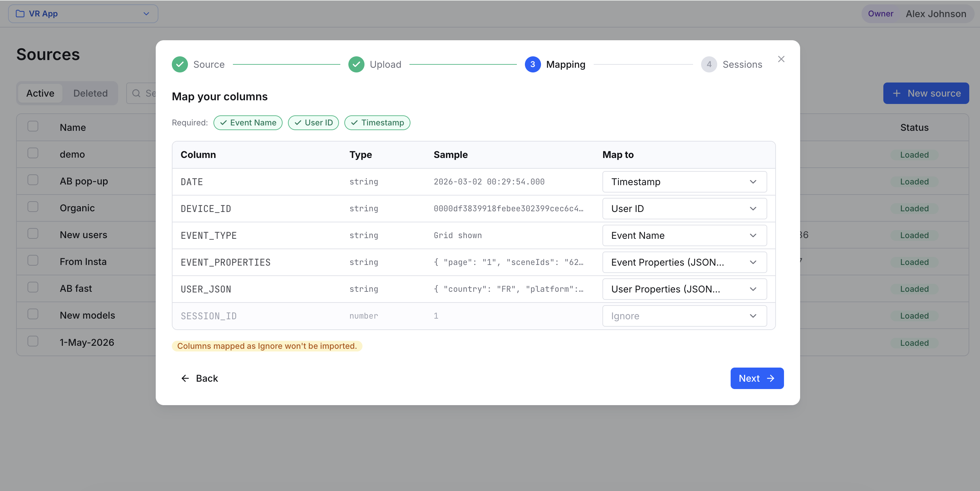The image size is (980, 491).
Task: Open the Ignore dropdown for SESSION_ID
Action: [x=684, y=316]
